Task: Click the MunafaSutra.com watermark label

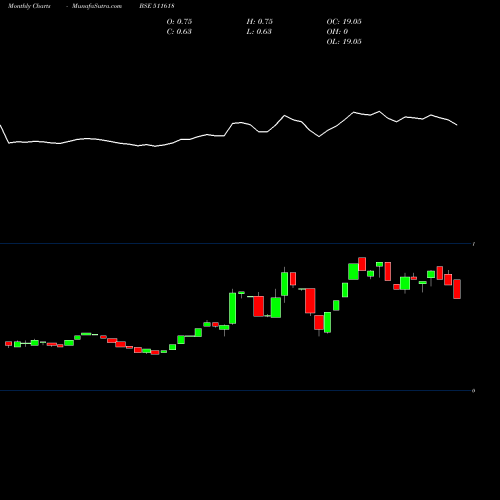Action: (97, 6)
